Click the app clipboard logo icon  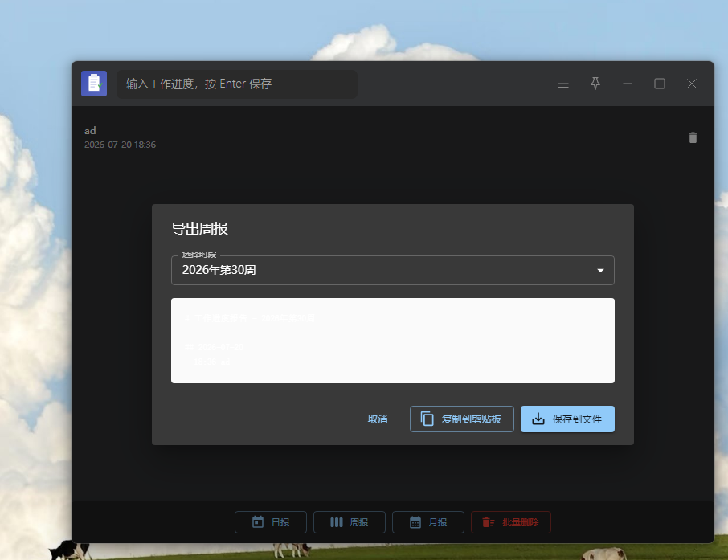tap(94, 84)
